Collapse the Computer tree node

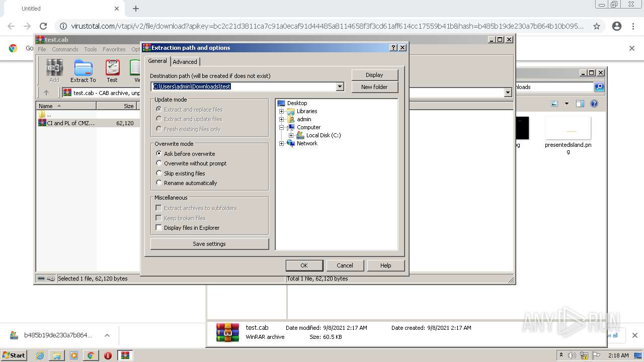282,127
